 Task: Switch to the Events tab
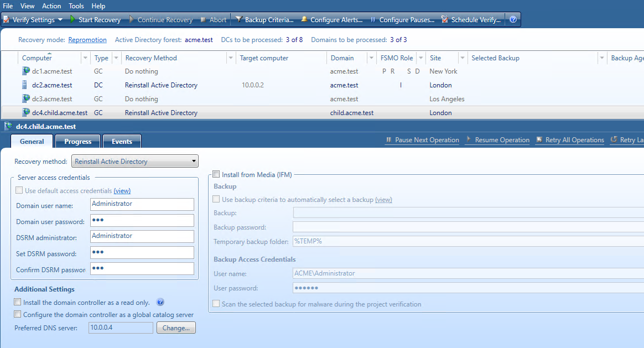[122, 141]
